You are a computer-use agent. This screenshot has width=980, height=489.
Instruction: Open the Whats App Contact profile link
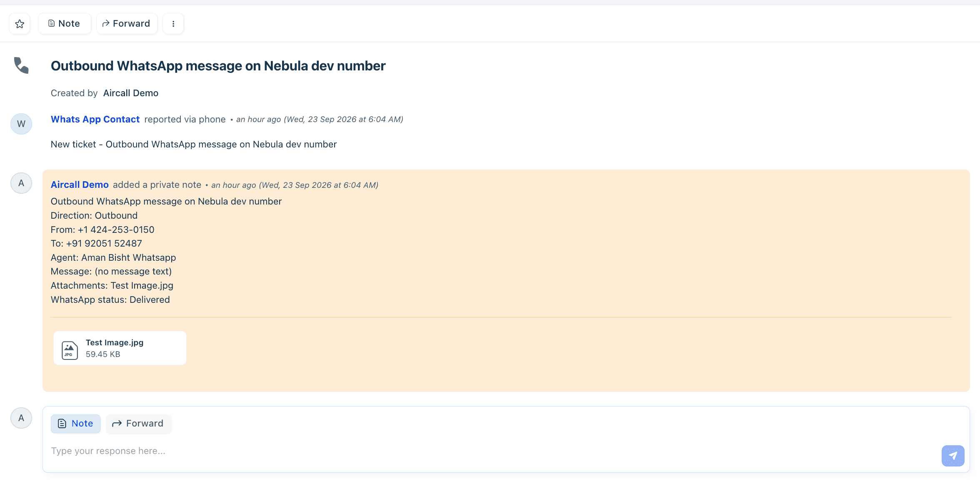click(95, 120)
